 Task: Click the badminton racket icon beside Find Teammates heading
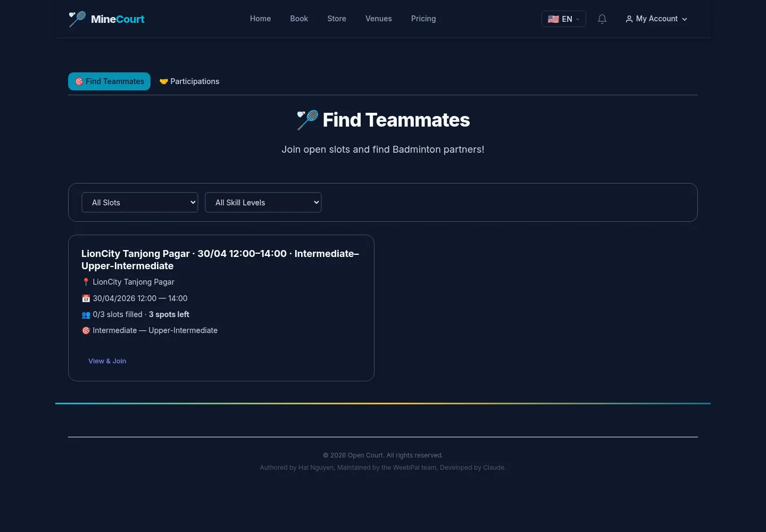pos(307,120)
